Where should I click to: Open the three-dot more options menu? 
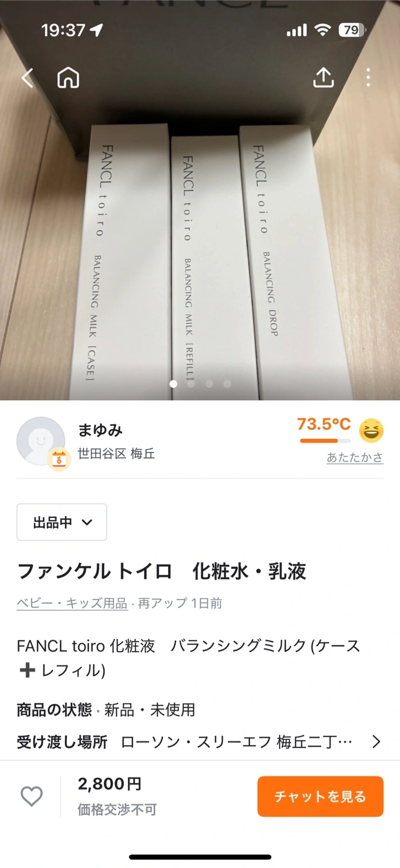click(368, 77)
